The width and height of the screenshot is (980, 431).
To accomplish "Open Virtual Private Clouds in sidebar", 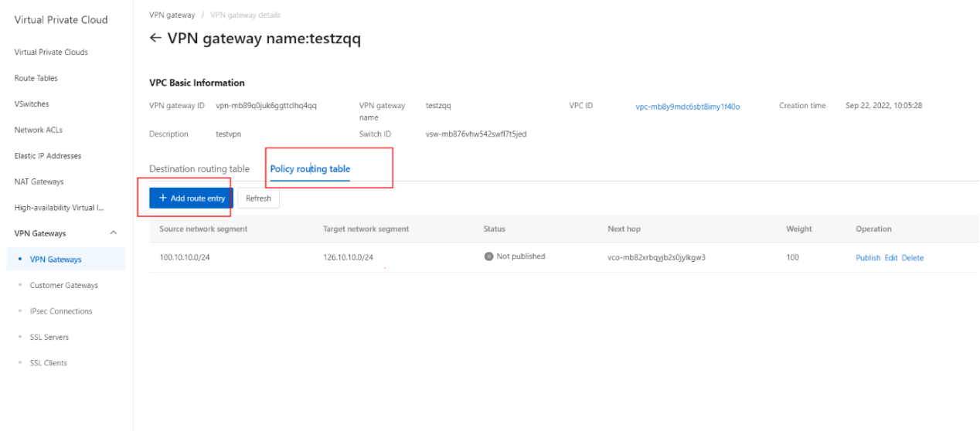I will (51, 53).
